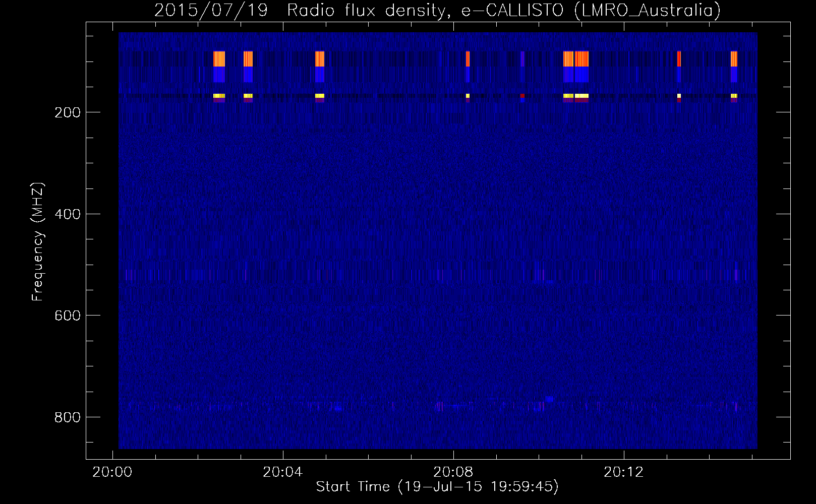Click the 20:04 time tick label
Viewport: 816px width, 504px height.
coord(282,472)
